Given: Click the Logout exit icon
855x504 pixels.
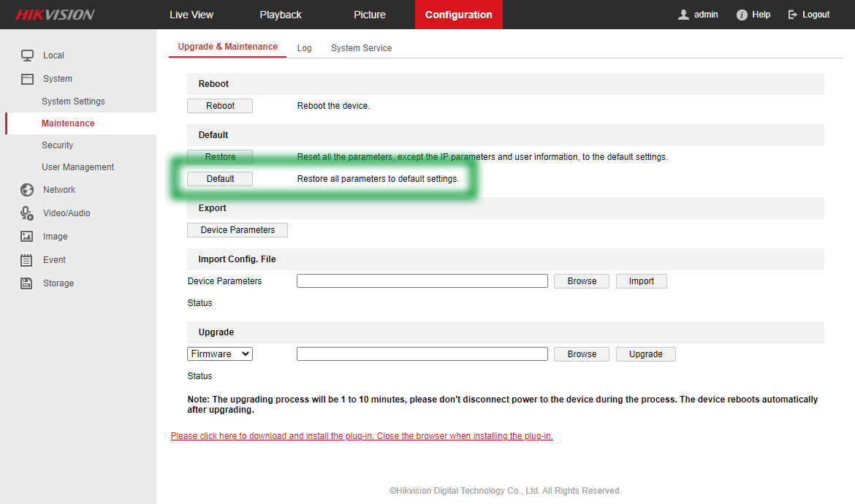Looking at the screenshot, I should 792,15.
